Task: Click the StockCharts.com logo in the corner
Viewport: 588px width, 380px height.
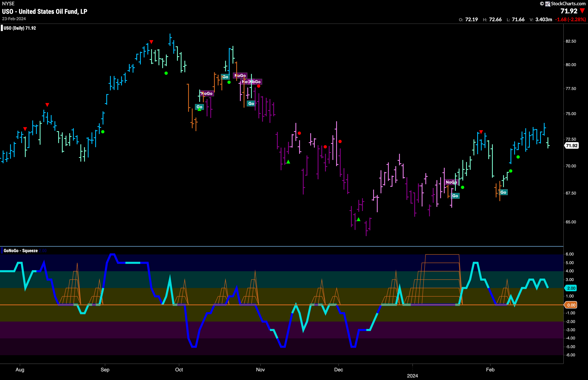Action: tap(563, 4)
